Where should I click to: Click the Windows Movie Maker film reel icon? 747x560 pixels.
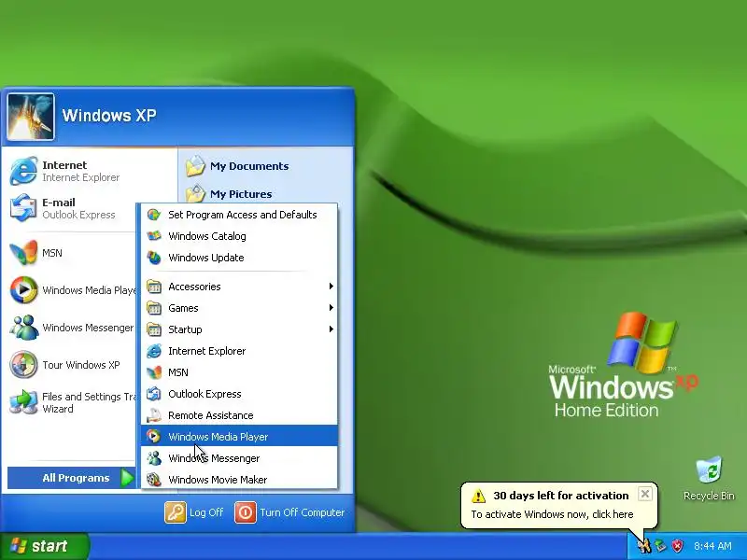(153, 480)
